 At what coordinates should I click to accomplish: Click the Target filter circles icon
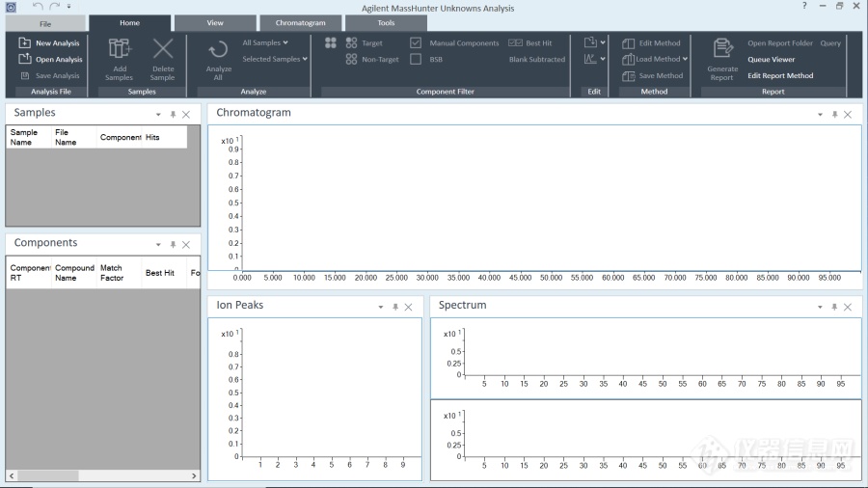click(351, 42)
